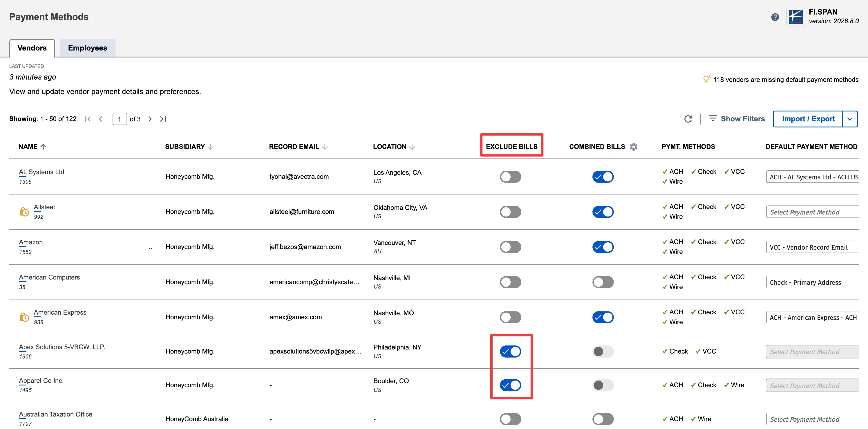Click the pending clock icon beside Allsteel
Screen dimensions: 868x429
[x=24, y=212]
